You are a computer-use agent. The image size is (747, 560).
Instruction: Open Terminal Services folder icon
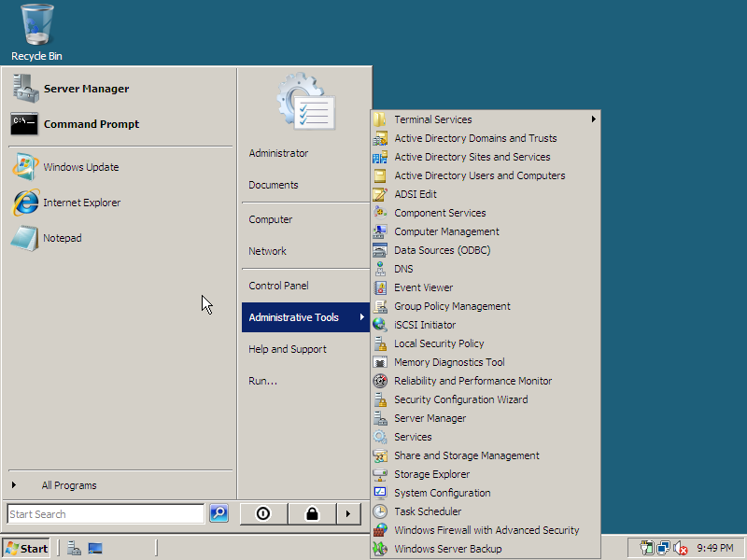click(x=380, y=119)
